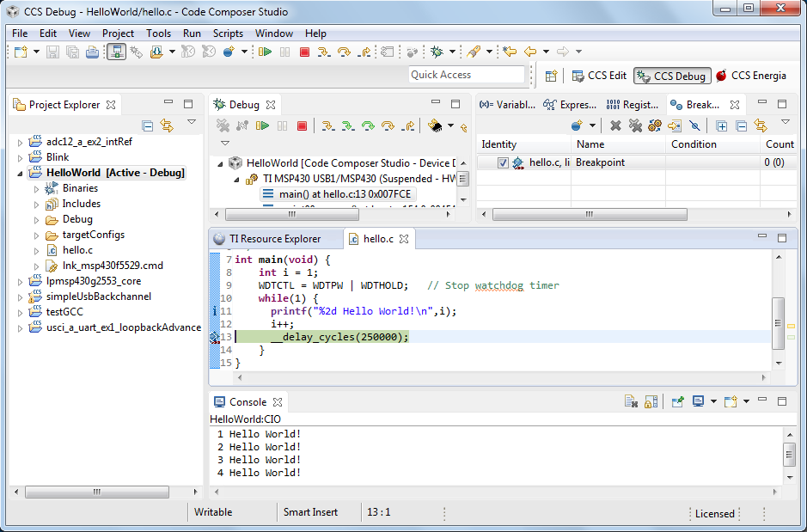Image resolution: width=807 pixels, height=532 pixels.
Task: Click the Clear Console icon
Action: click(x=631, y=401)
